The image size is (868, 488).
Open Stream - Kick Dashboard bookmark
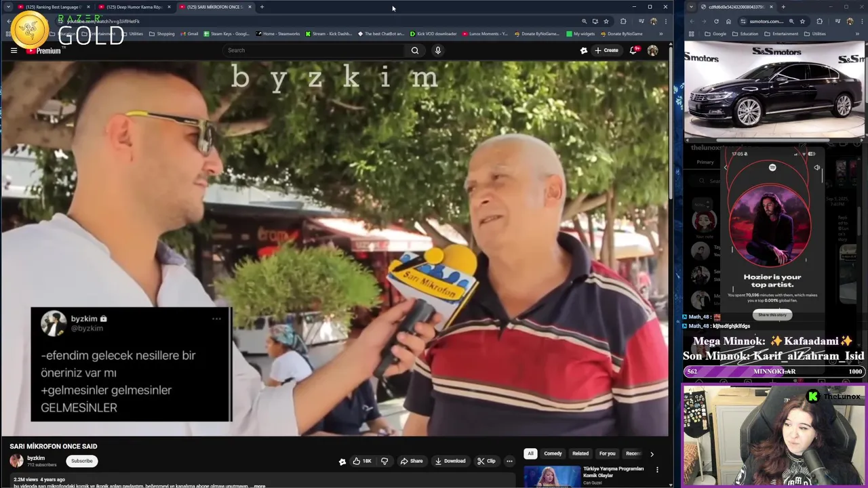329,34
